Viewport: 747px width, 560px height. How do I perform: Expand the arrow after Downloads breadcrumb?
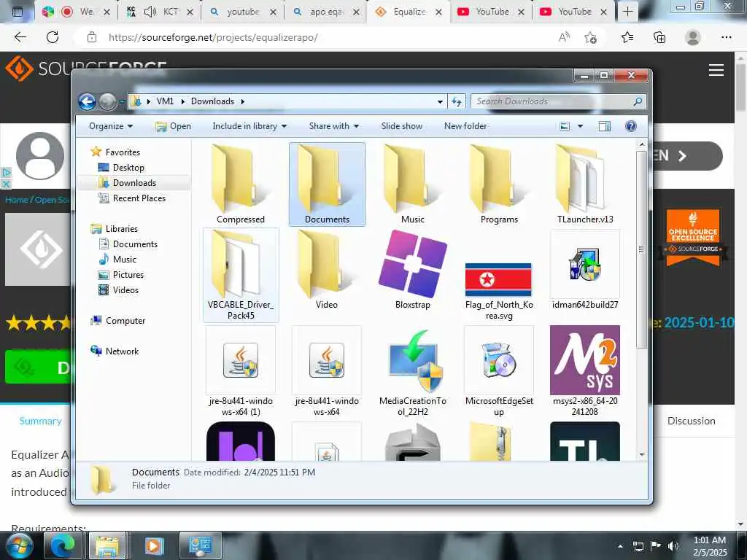tap(242, 101)
